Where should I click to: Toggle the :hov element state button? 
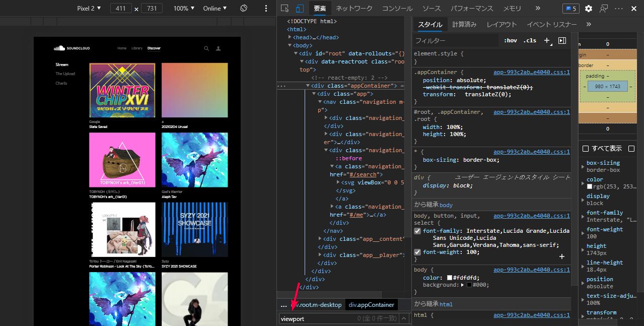pos(510,40)
